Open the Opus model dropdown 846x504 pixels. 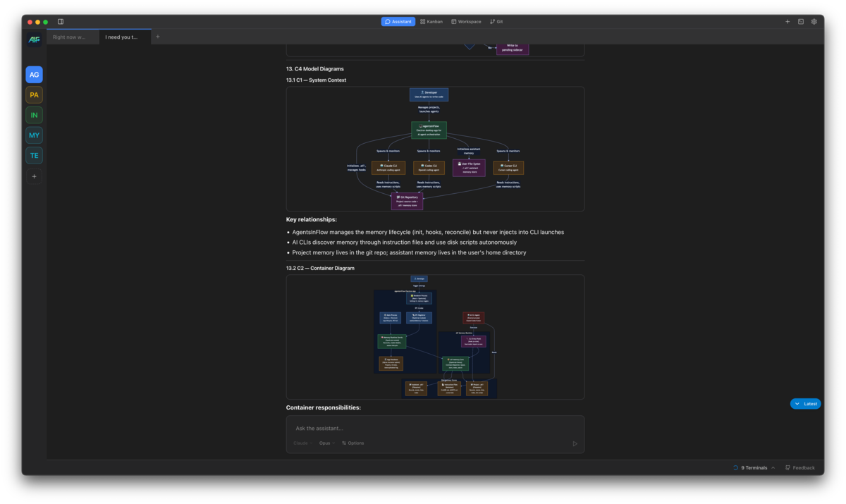pyautogui.click(x=326, y=443)
